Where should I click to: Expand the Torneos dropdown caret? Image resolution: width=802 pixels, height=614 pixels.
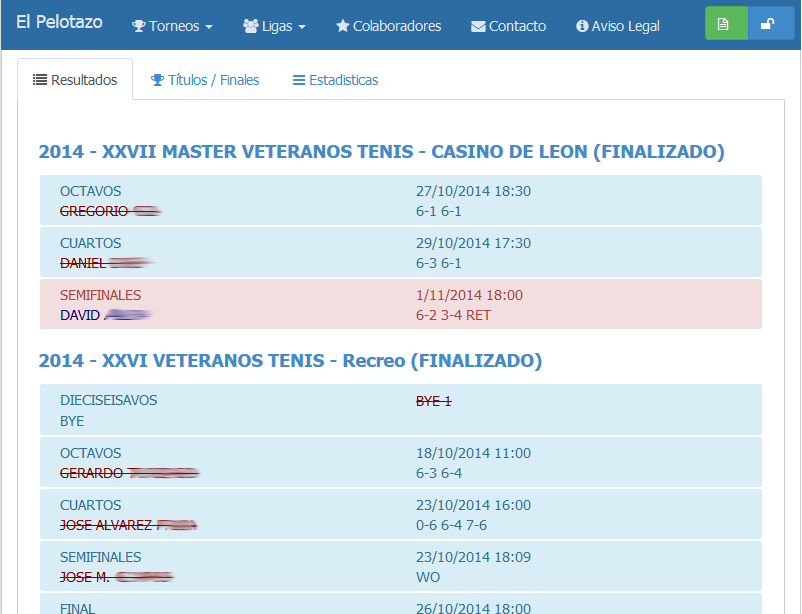click(209, 27)
